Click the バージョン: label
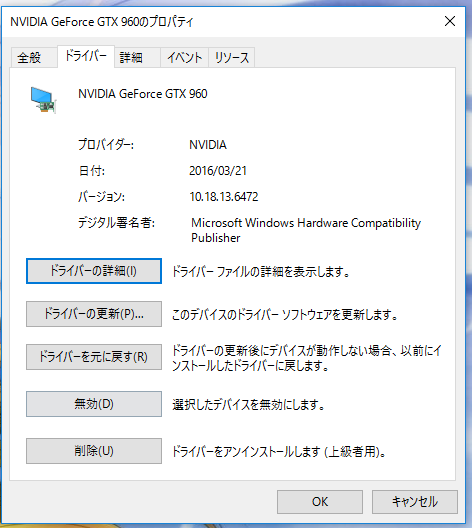 (101, 197)
